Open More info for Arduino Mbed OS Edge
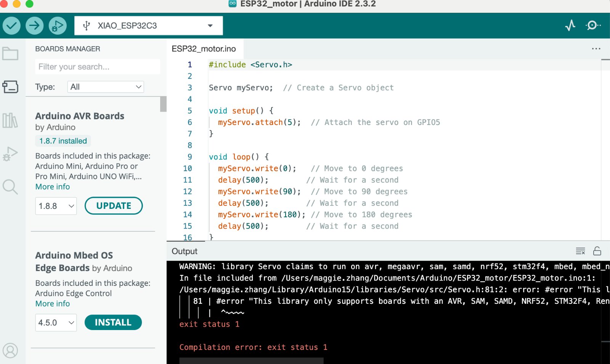 click(x=53, y=304)
